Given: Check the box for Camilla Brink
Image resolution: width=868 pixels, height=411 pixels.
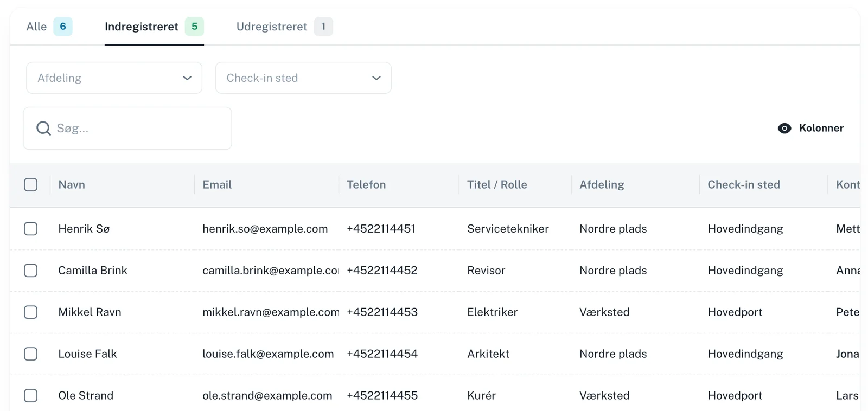Looking at the screenshot, I should pyautogui.click(x=31, y=271).
